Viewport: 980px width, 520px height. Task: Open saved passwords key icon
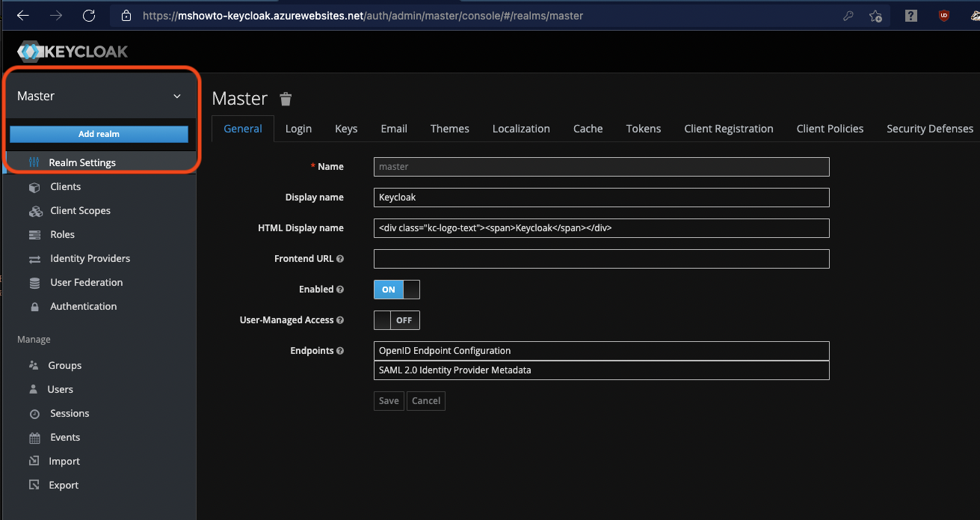click(x=848, y=15)
